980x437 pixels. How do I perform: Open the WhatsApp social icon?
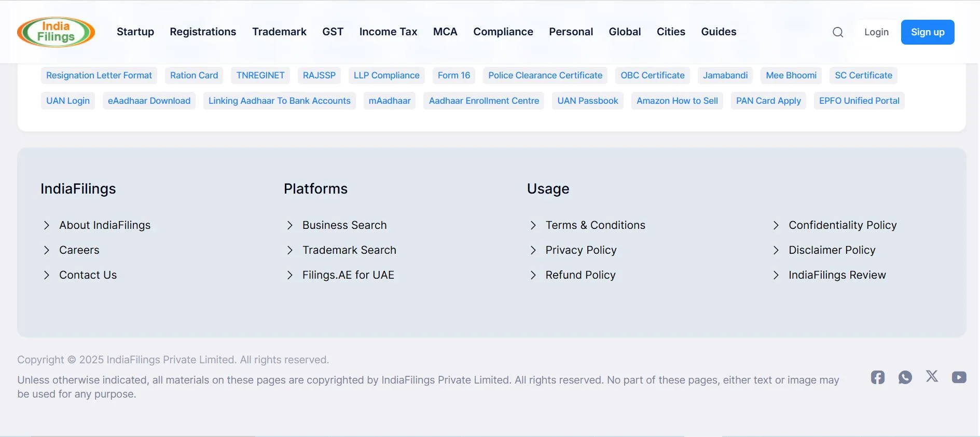pos(905,377)
